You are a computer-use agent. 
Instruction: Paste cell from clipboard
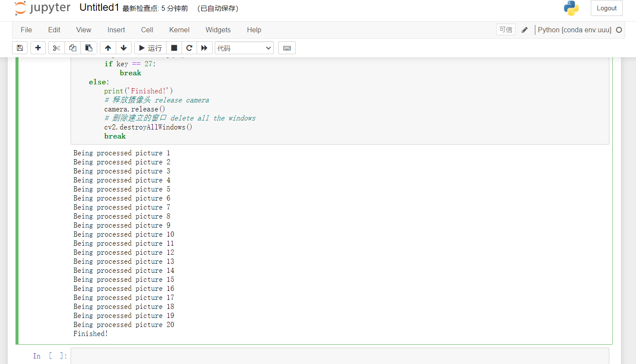(x=89, y=48)
